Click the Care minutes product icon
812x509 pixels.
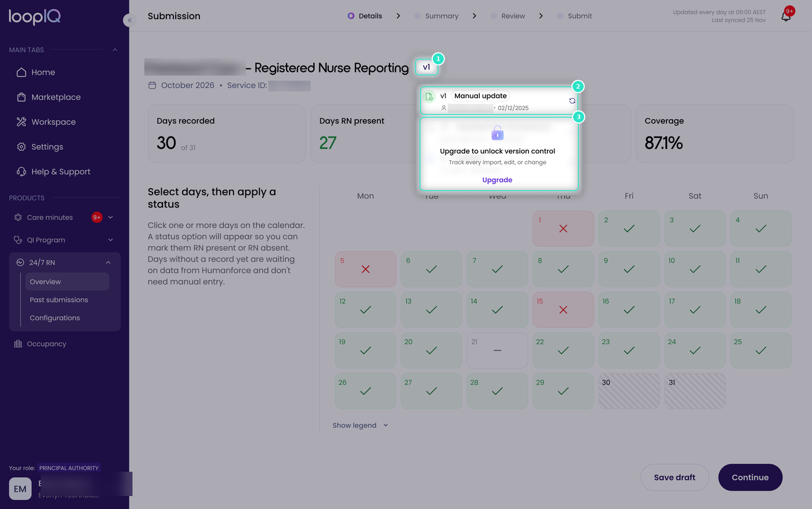[x=18, y=217]
